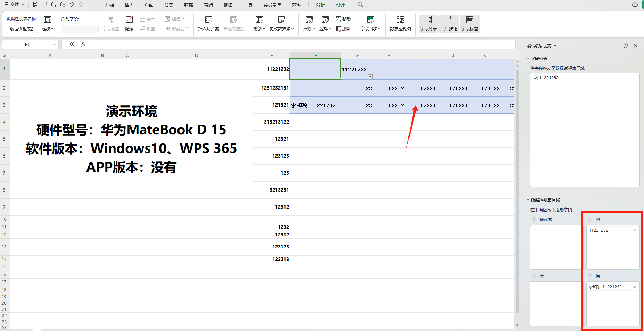Screen dimensions: 644x331
Task: Click the pivot table name field 数据透视表2
Action: pos(22,29)
